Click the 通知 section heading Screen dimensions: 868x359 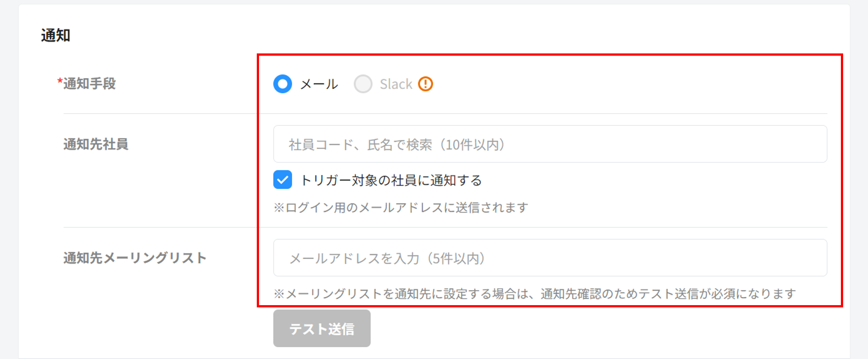click(56, 35)
